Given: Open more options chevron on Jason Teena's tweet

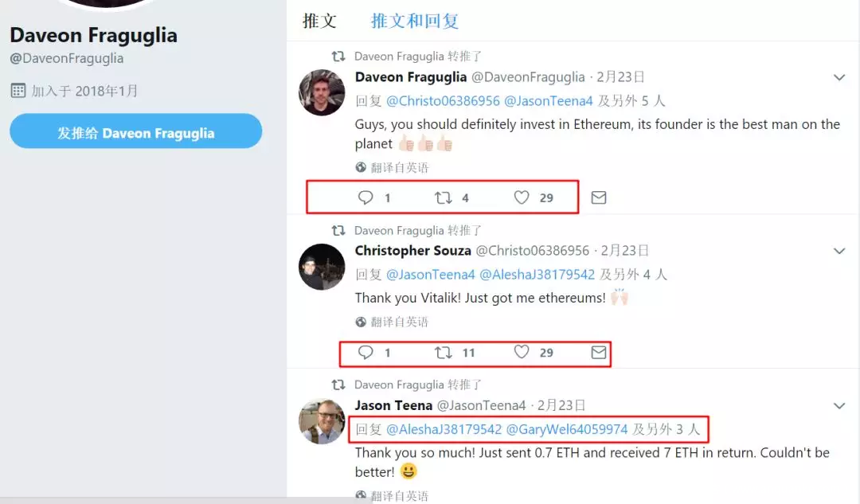Looking at the screenshot, I should click(x=839, y=406).
